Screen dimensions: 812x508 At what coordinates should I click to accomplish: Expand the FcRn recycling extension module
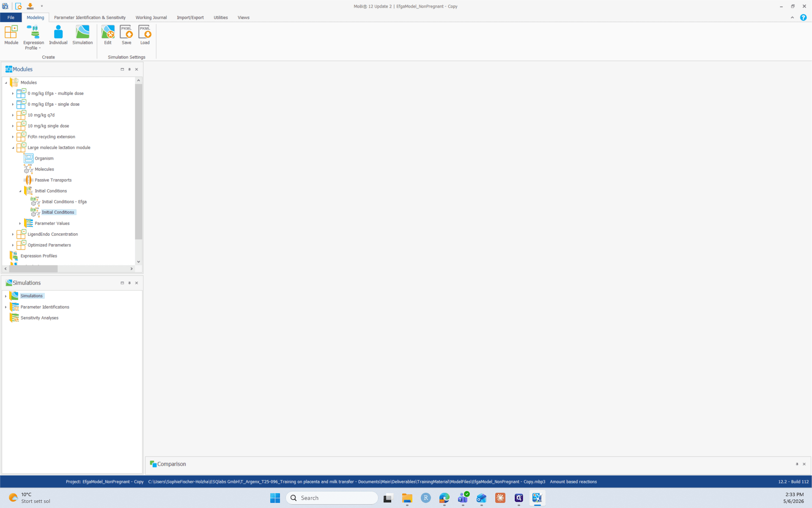(x=13, y=137)
